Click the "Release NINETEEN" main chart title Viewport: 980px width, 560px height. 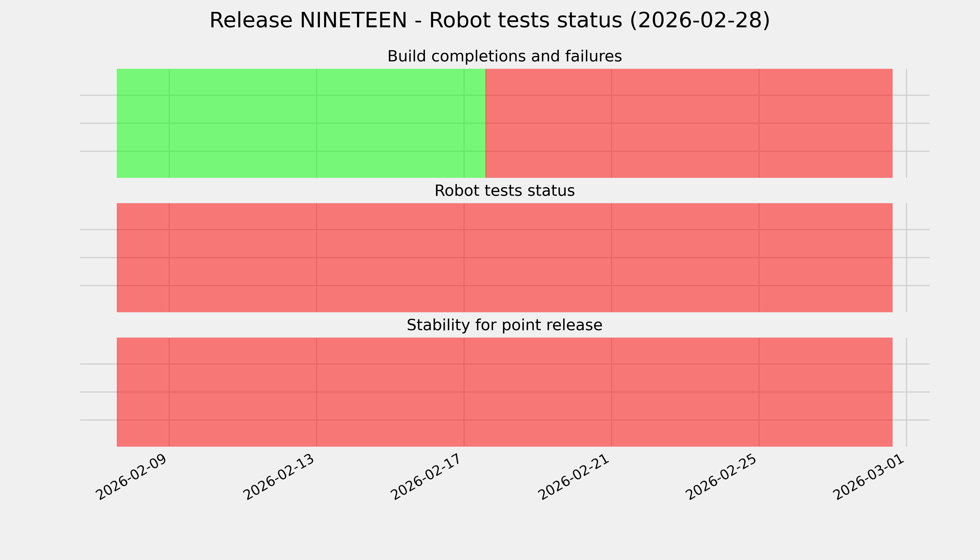[490, 20]
